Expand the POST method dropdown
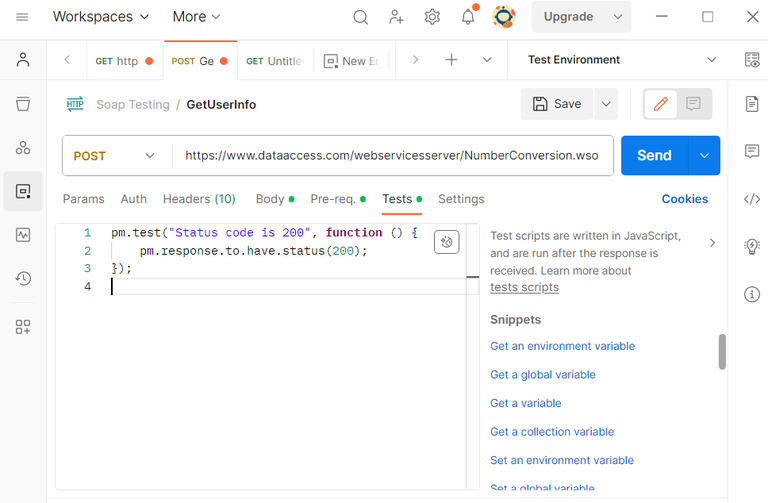 pos(116,156)
